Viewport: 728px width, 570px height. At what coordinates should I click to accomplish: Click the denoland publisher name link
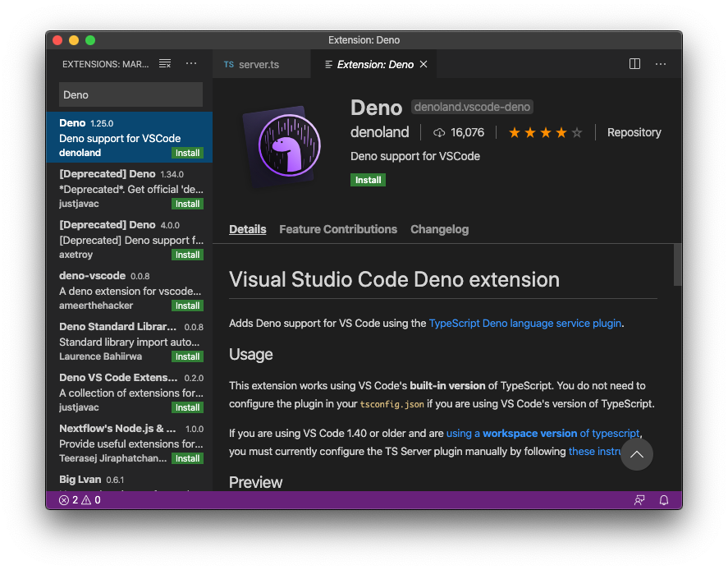(379, 132)
